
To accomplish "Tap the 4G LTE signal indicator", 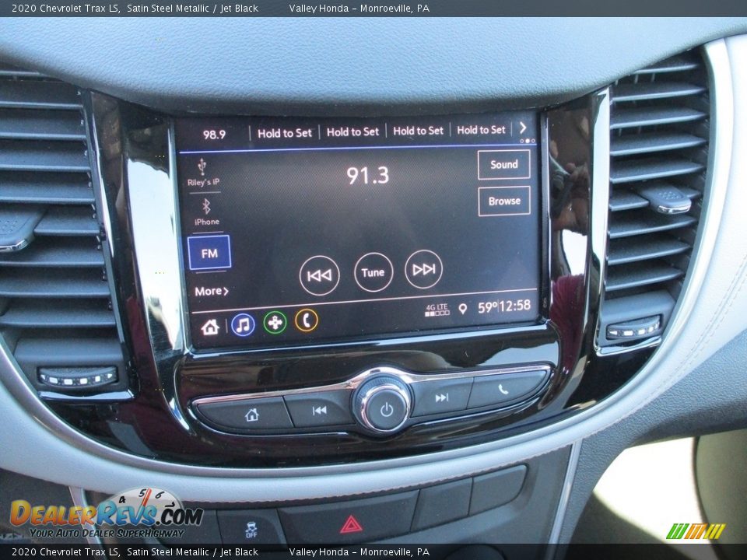I will pos(437,310).
